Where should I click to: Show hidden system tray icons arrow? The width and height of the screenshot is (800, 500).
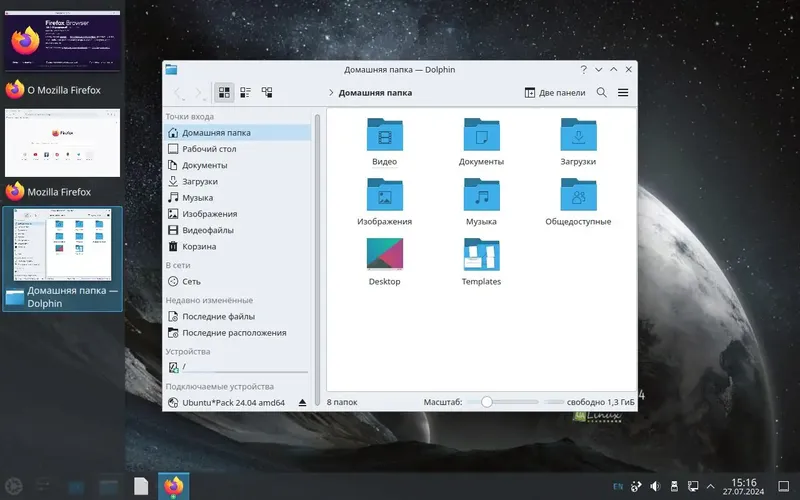click(x=710, y=486)
